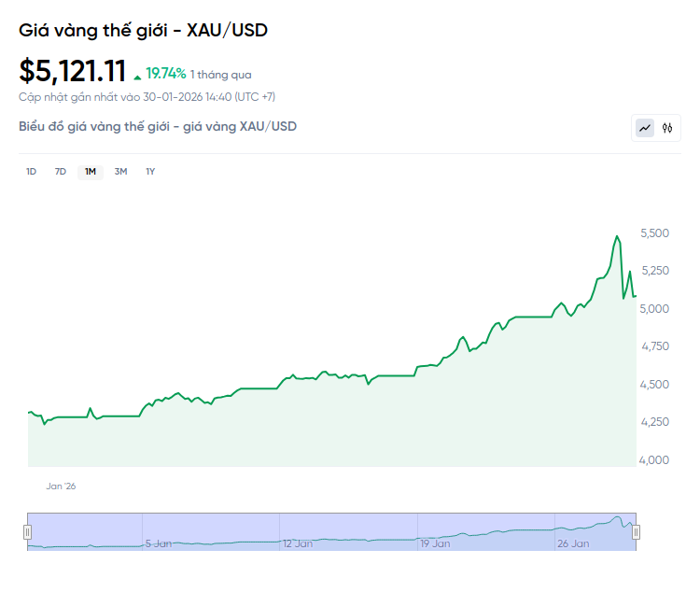Click the left range navigator handle
This screenshot has height=592, width=700.
27,532
